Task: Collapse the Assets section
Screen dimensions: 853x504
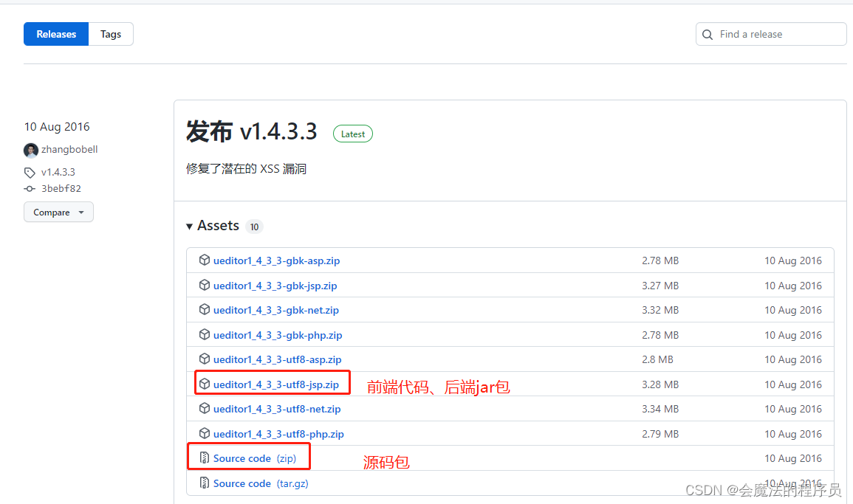Action: pyautogui.click(x=213, y=226)
